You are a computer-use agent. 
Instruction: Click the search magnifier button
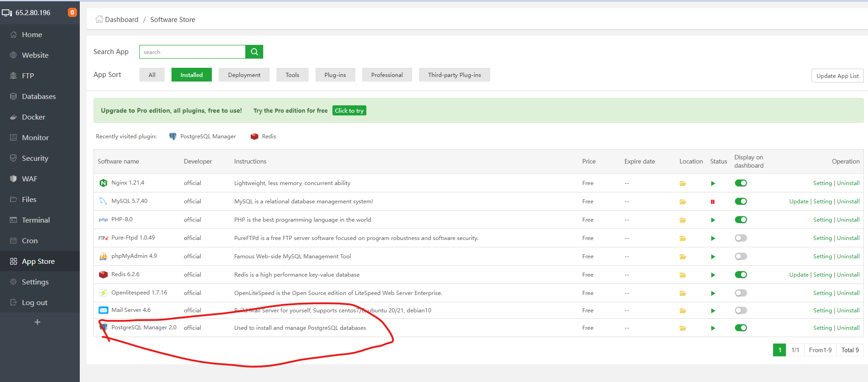254,52
